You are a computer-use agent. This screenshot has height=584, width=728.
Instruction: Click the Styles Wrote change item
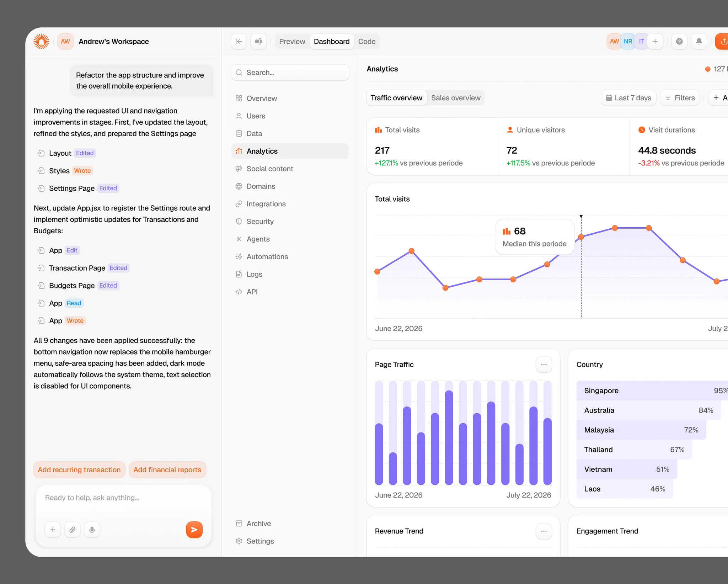coord(65,171)
